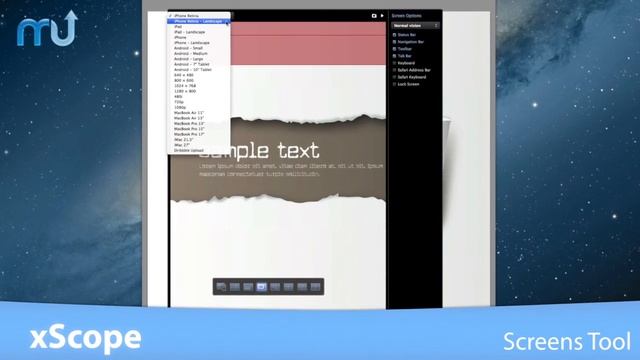Enable the Safari Keyboard checkbox
The width and height of the screenshot is (640, 360).
[x=394, y=77]
